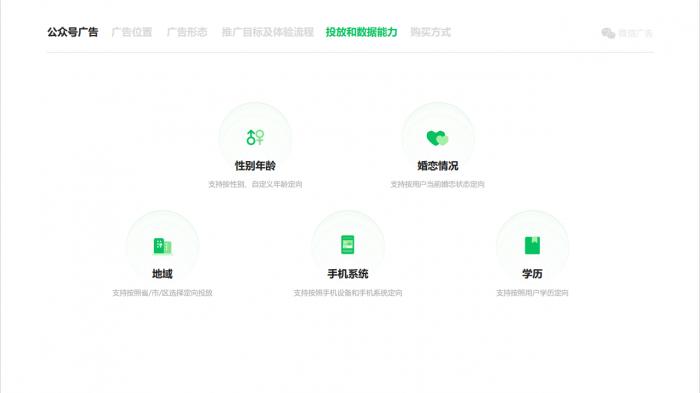Open the 广告位置 tab
This screenshot has height=393, width=700.
tap(132, 32)
